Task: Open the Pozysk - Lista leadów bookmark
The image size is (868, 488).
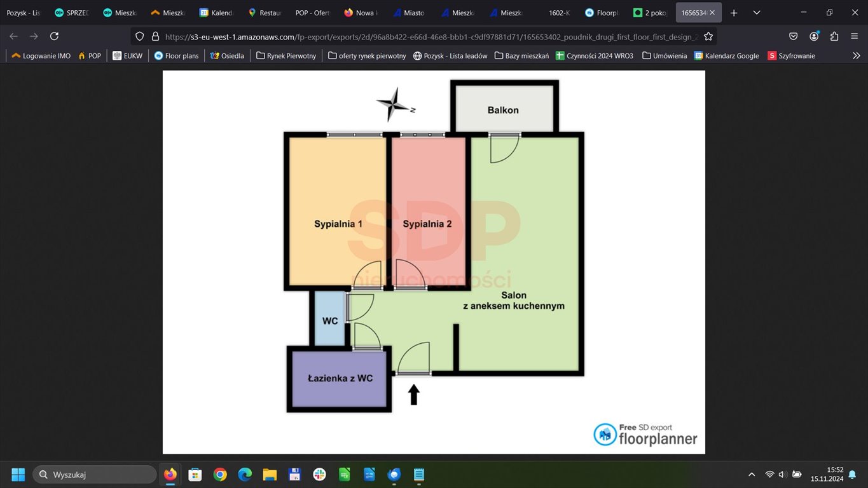Action: [x=450, y=56]
